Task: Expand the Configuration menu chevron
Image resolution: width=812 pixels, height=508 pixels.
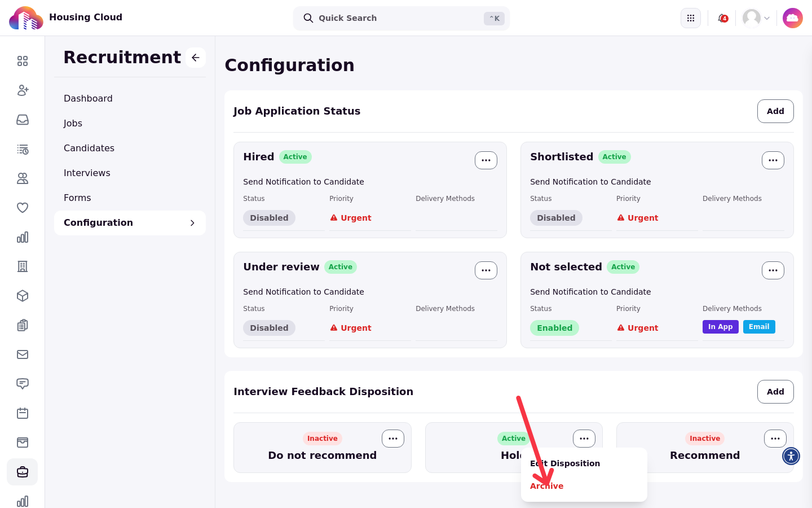Action: tap(192, 223)
